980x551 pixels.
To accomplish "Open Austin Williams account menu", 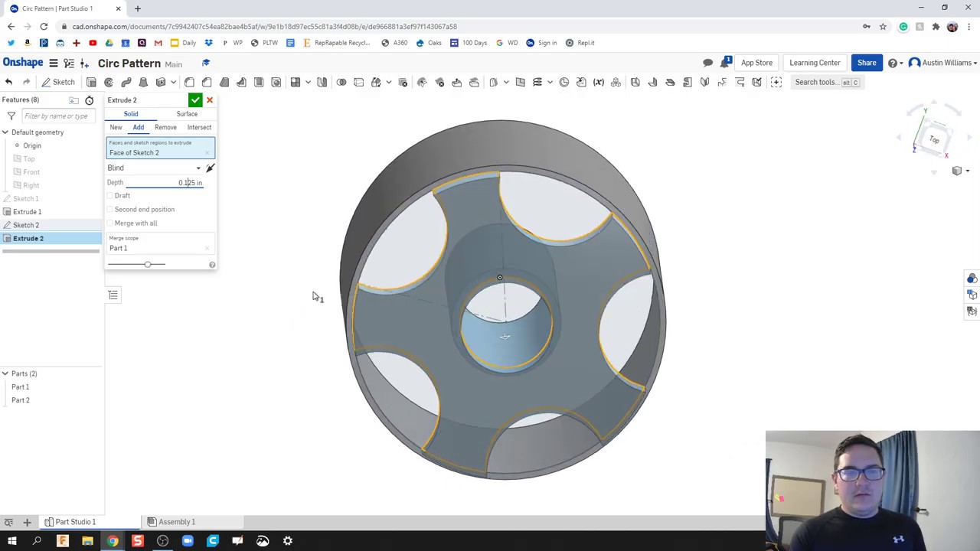I will (x=943, y=63).
